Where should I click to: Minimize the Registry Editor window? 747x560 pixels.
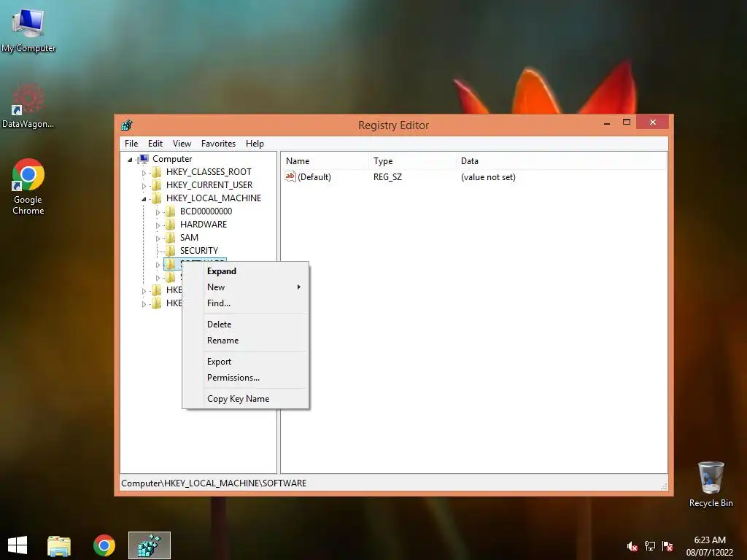(607, 122)
